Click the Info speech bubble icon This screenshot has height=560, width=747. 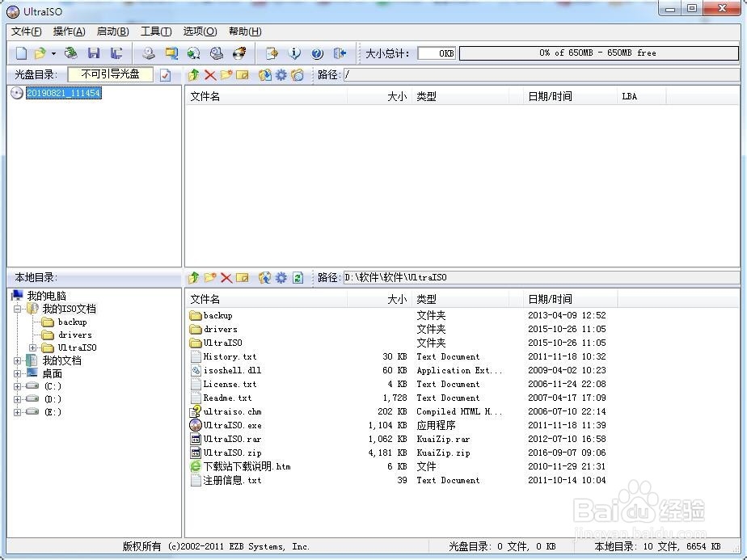point(294,53)
